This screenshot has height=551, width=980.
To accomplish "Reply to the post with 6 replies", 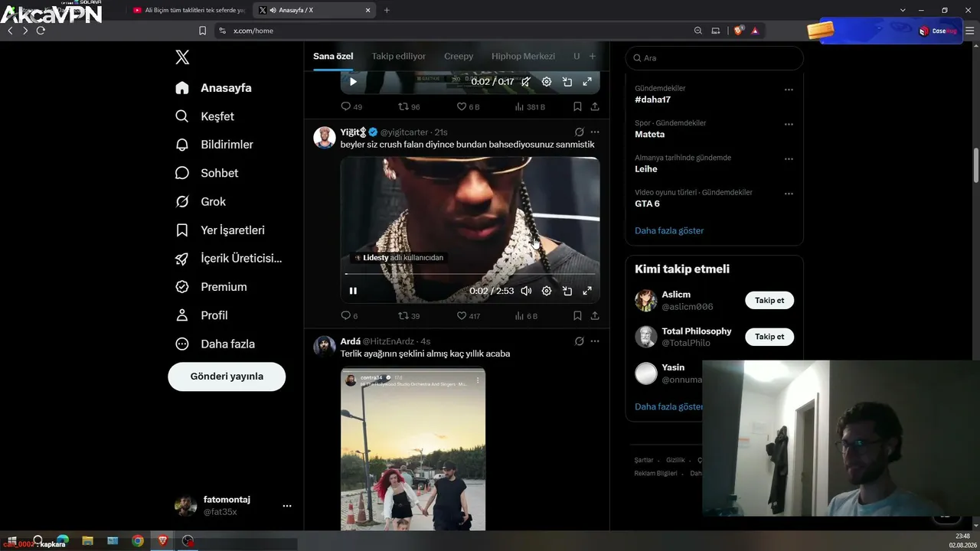I will [x=349, y=315].
